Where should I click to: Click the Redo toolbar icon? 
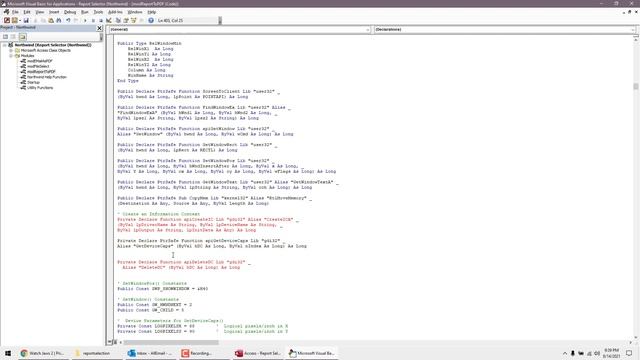[x=76, y=20]
